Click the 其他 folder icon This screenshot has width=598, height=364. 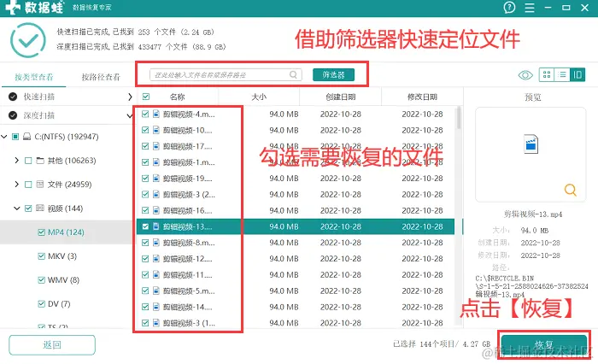pos(40,161)
